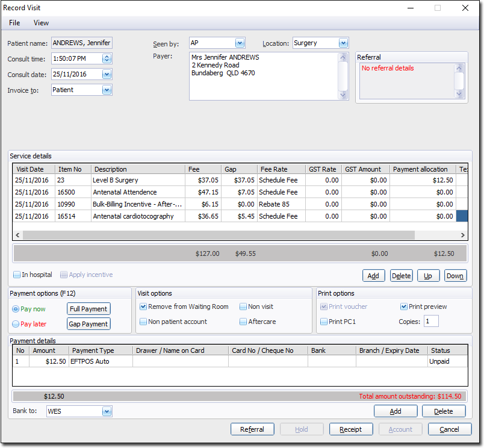The height and width of the screenshot is (448, 484).
Task: Expand the Location dropdown
Action: pos(343,43)
